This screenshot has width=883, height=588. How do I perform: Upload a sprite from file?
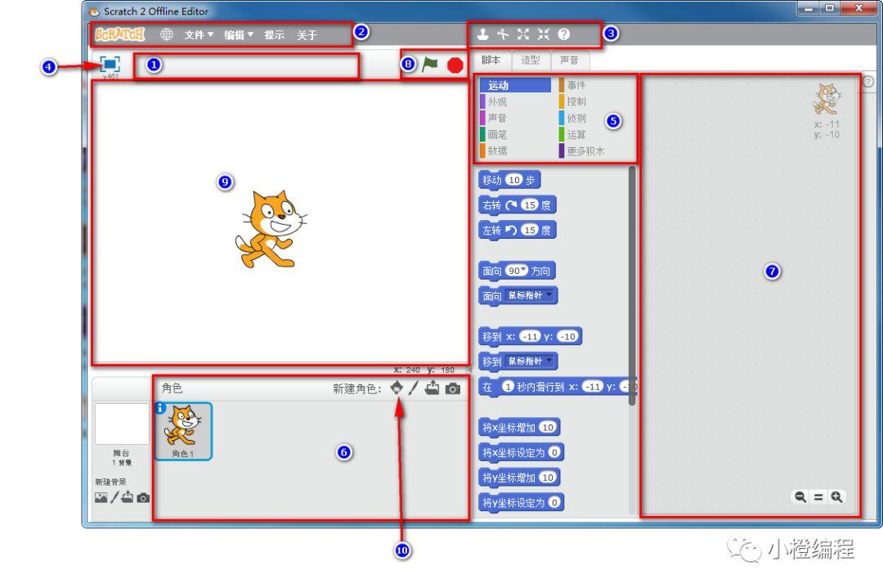tap(432, 388)
